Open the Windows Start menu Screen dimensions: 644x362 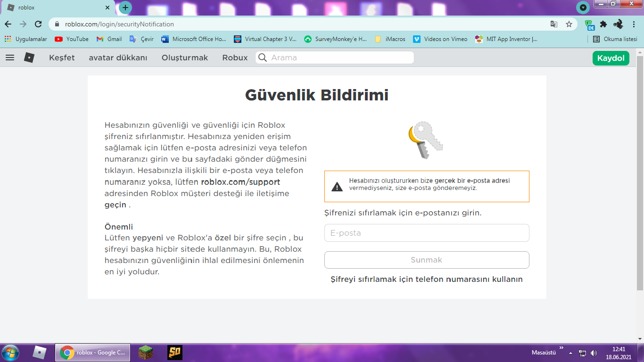coord(10,353)
